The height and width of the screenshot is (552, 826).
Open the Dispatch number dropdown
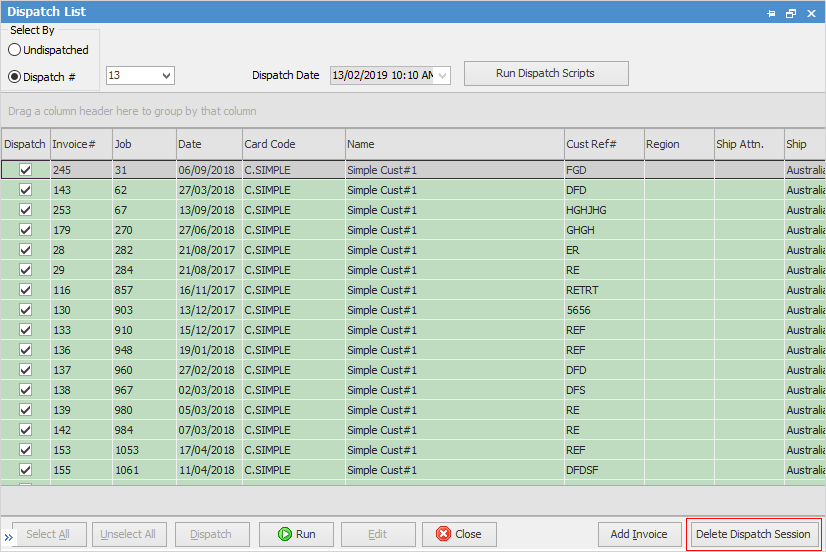tap(166, 76)
